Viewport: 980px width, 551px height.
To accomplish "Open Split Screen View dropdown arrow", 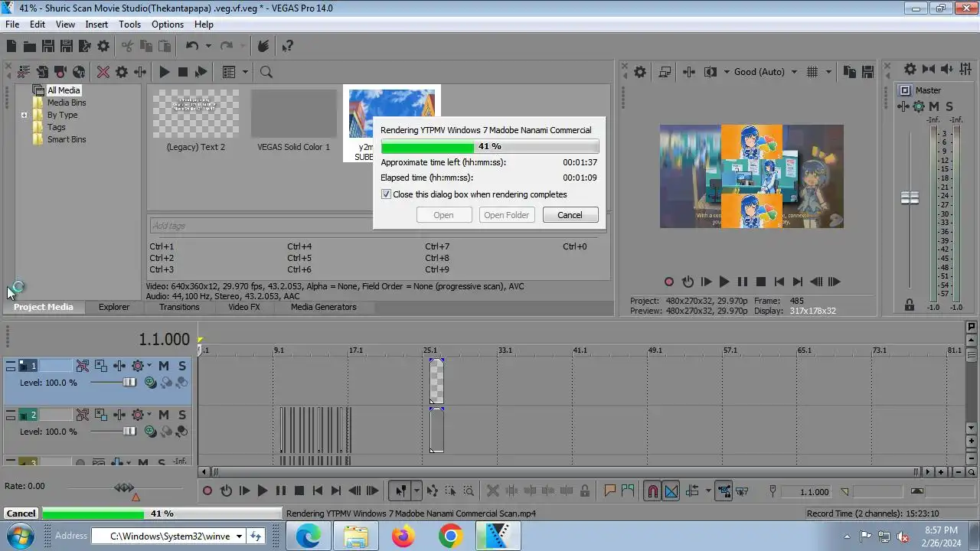I will coord(726,72).
